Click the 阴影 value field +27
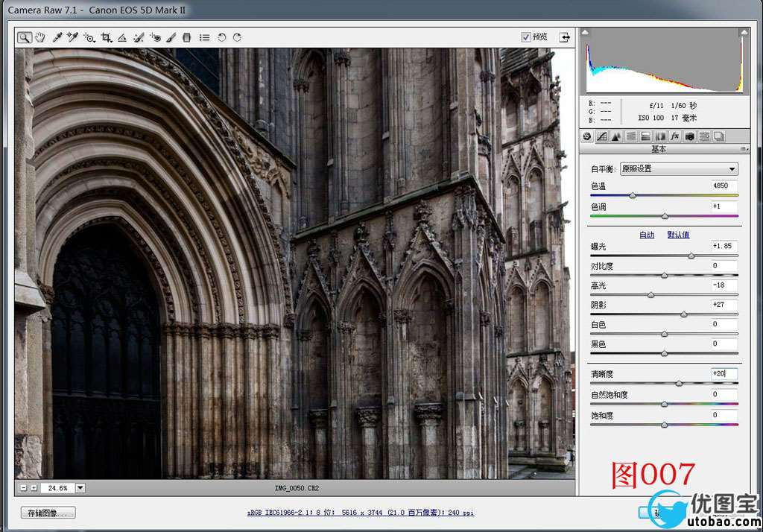The height and width of the screenshot is (532, 763). 724,305
